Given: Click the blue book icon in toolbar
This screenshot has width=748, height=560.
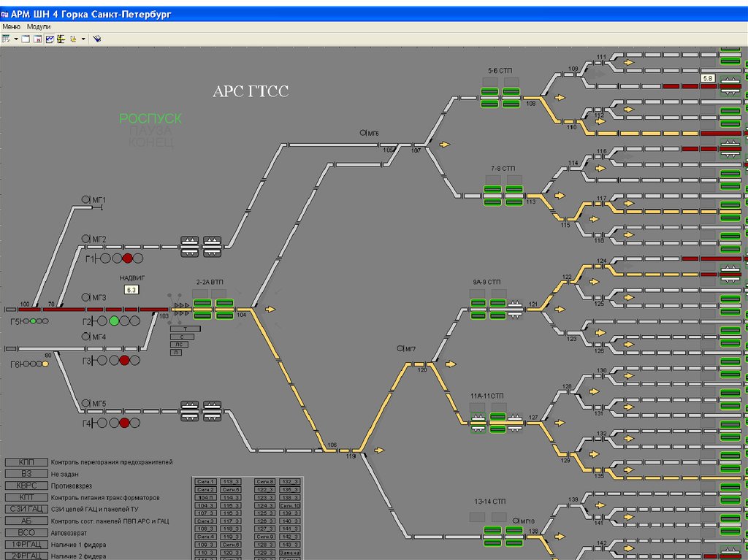Looking at the screenshot, I should pos(96,39).
